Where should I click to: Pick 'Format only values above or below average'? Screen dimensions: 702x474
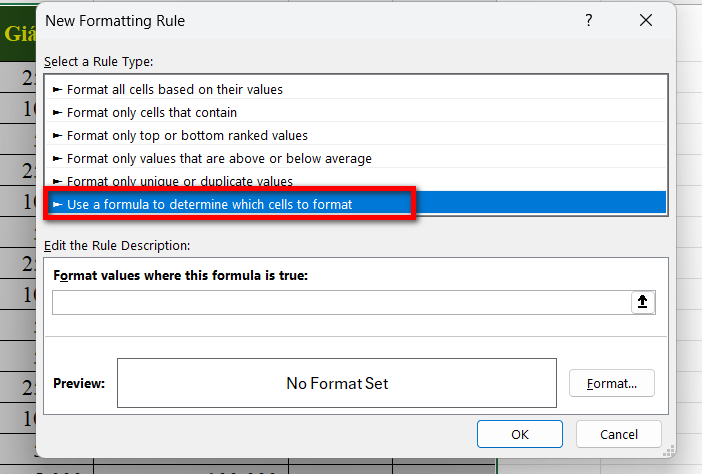click(218, 158)
